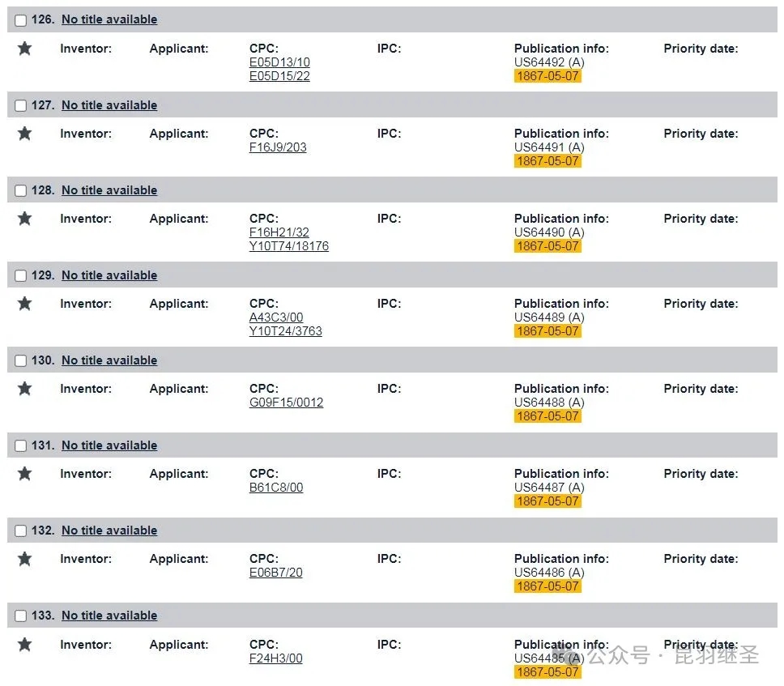Check the box for result 126
This screenshot has height=686, width=784.
[20, 20]
